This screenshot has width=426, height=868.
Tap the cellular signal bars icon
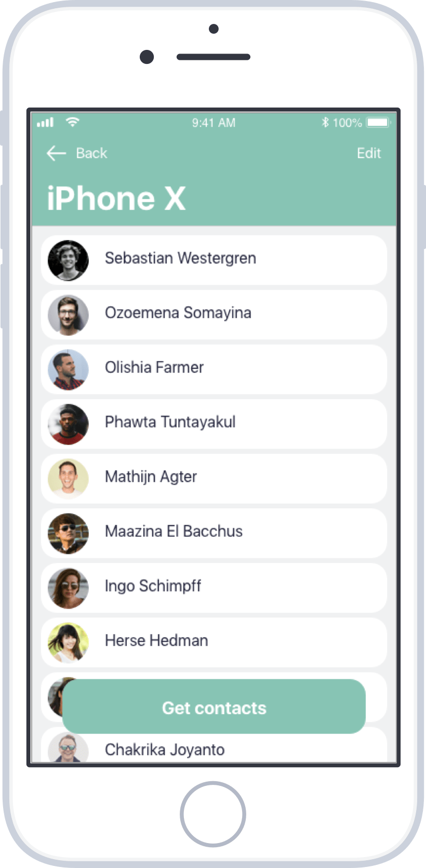(45, 123)
